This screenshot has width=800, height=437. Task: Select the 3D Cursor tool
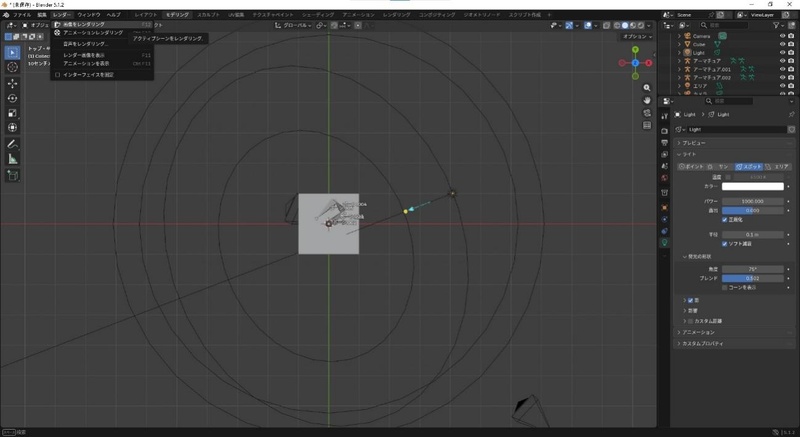click(12, 67)
